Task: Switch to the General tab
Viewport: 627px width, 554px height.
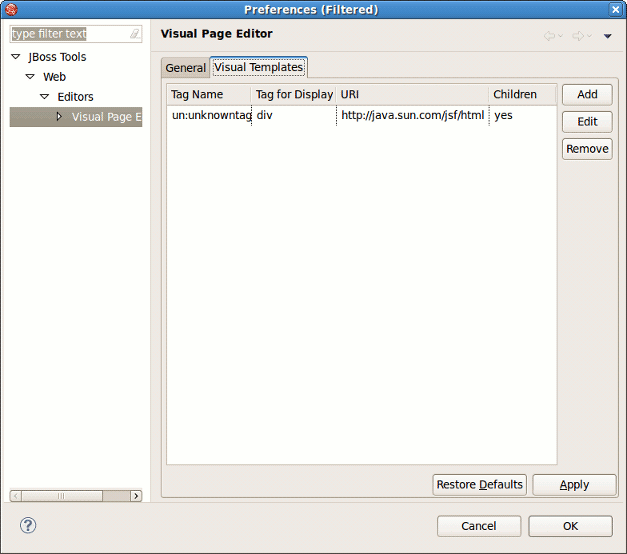Action: (x=185, y=68)
